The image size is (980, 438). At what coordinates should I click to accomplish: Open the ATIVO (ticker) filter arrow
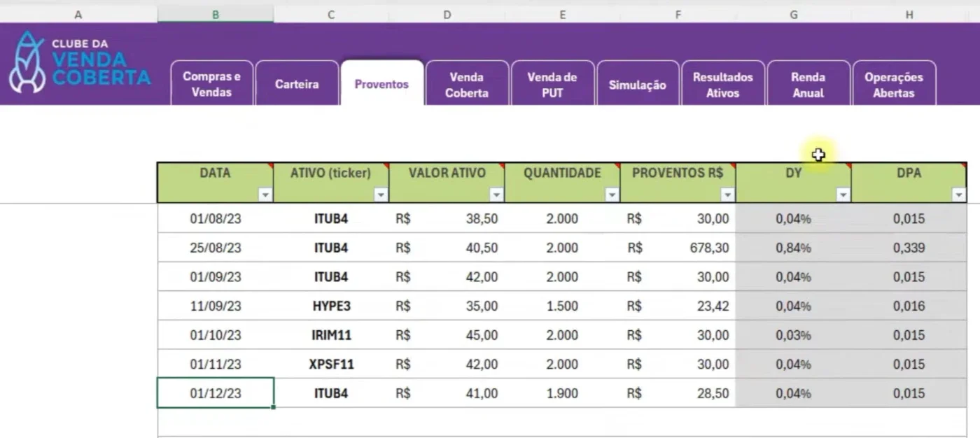coord(381,195)
